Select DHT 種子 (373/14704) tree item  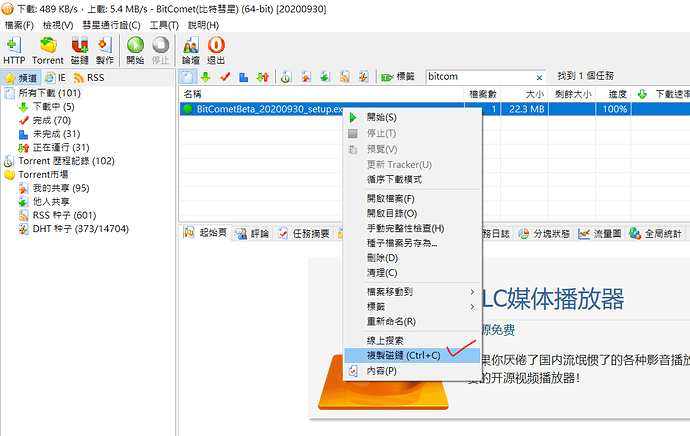81,229
